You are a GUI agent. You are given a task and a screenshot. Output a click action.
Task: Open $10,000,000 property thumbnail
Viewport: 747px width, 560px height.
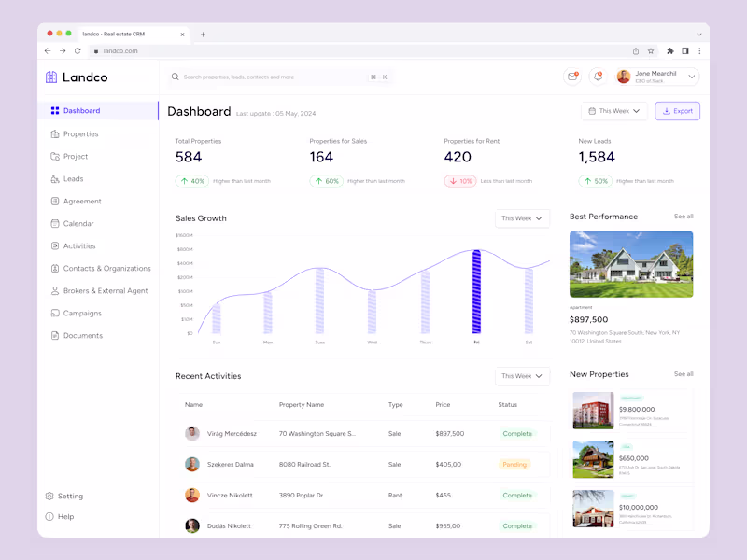(593, 509)
